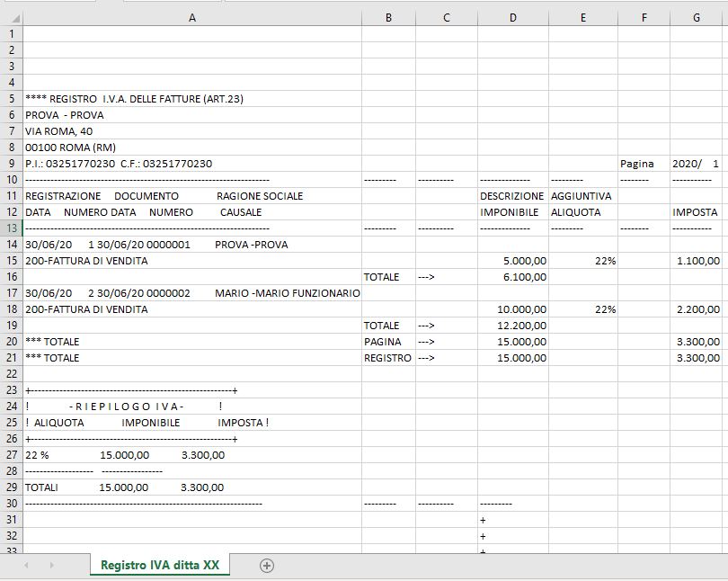
Task: Select column A header
Action: 192,18
